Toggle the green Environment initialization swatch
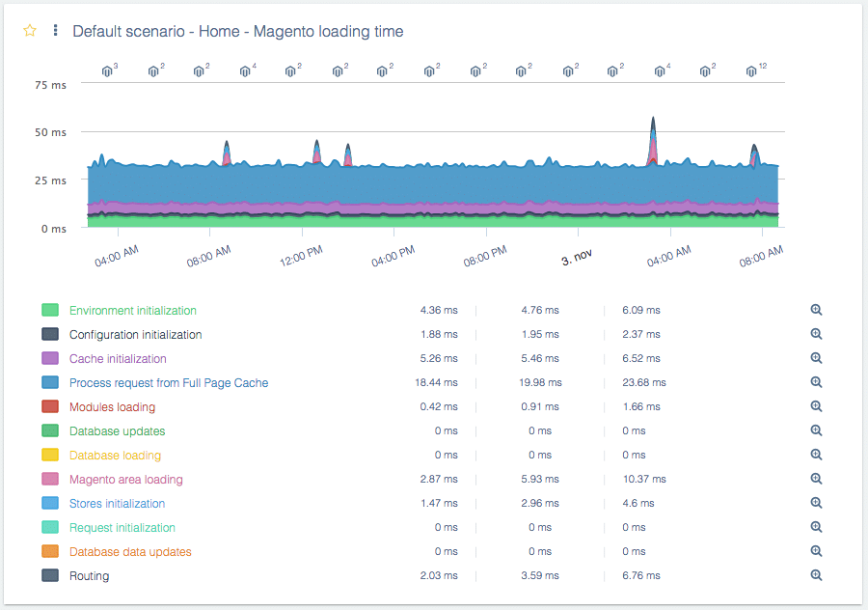 click(x=50, y=310)
